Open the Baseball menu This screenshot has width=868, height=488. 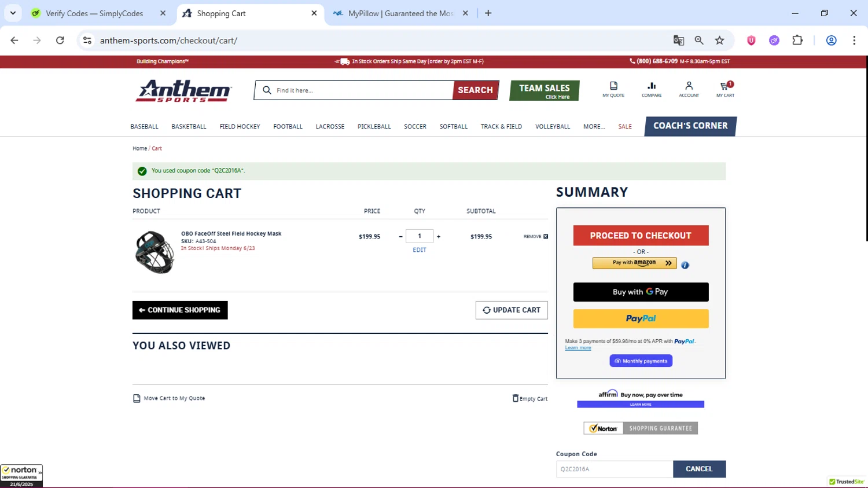144,127
